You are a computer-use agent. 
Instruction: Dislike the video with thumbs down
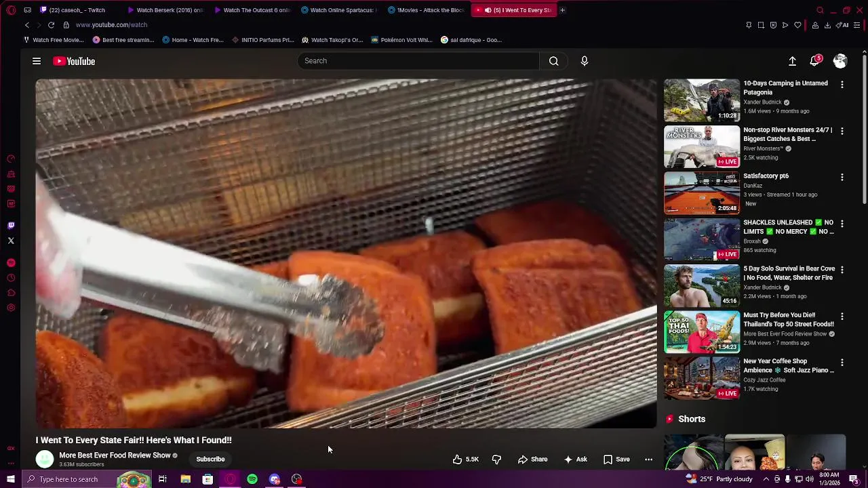coord(496,459)
